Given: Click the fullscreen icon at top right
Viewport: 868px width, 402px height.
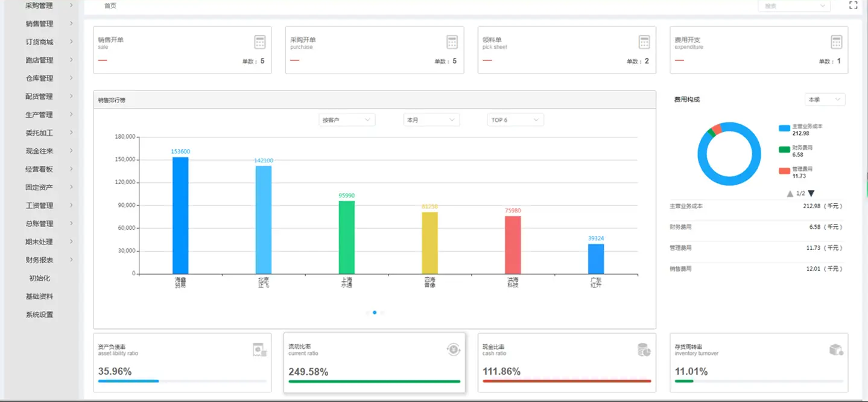Looking at the screenshot, I should tap(853, 5).
